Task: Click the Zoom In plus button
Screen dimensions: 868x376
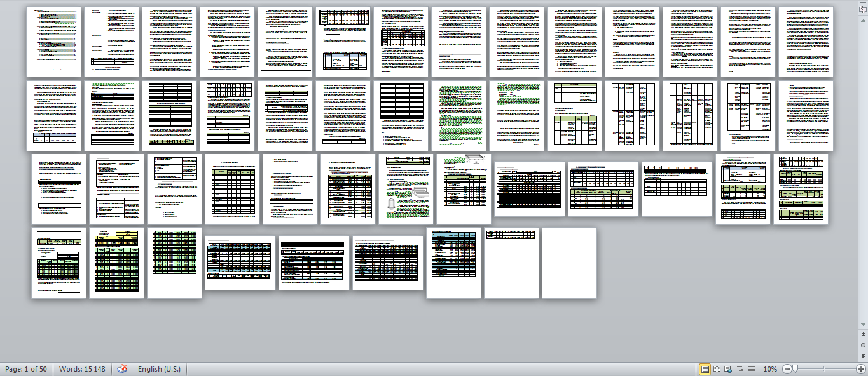Action: [860, 369]
